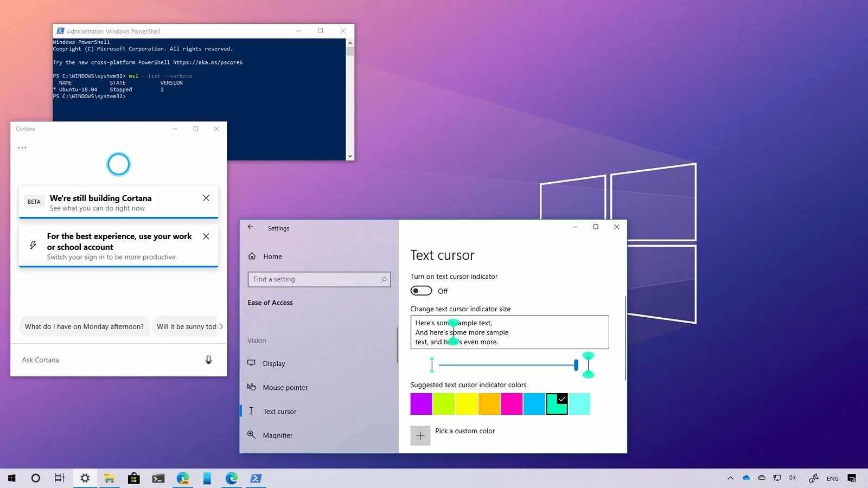Click the PowerShell title bar icon
This screenshot has width=868, height=488.
pyautogui.click(x=61, y=31)
